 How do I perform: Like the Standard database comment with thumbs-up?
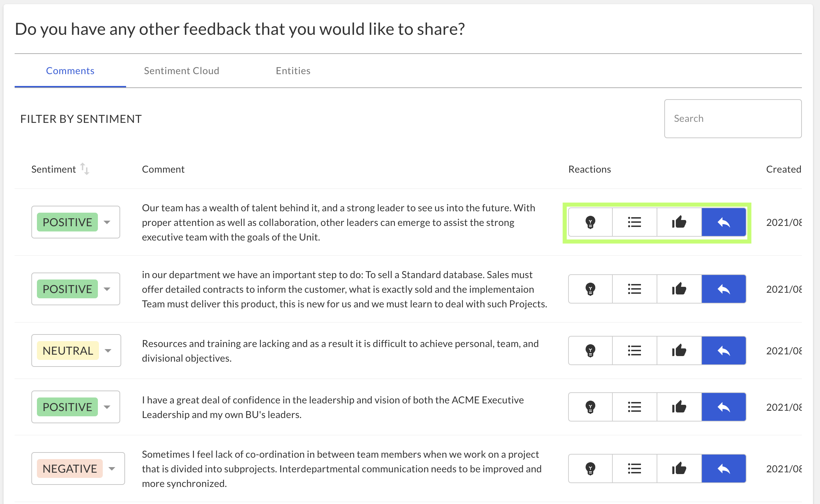(679, 289)
